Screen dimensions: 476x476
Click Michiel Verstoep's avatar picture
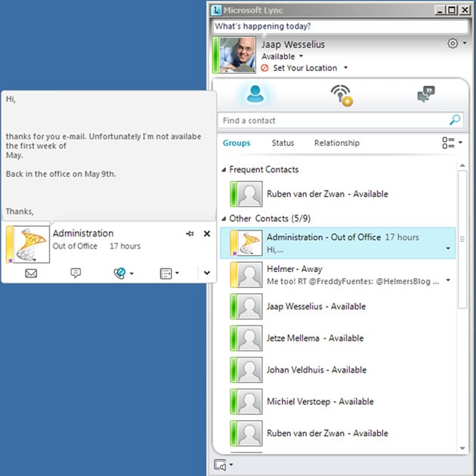(249, 402)
